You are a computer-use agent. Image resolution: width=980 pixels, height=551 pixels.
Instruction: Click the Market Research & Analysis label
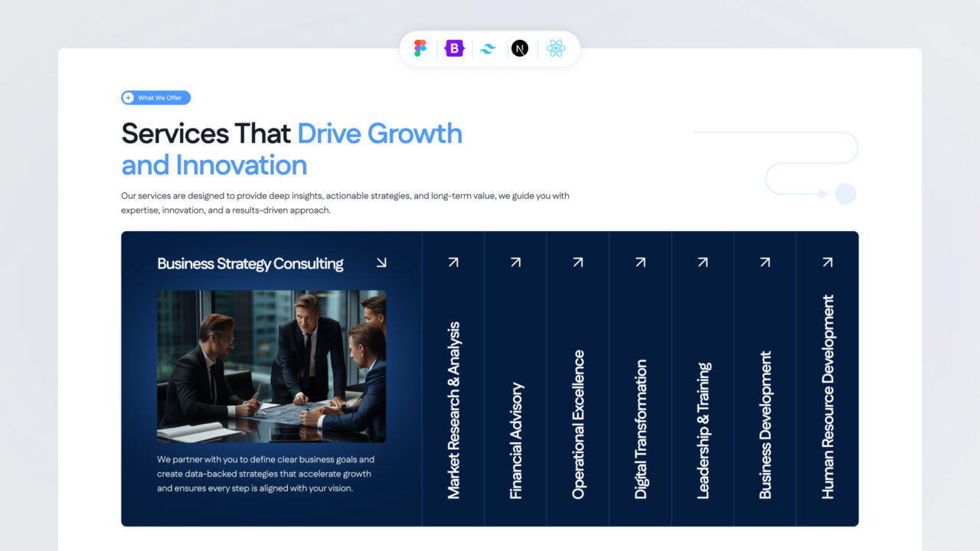pyautogui.click(x=453, y=410)
